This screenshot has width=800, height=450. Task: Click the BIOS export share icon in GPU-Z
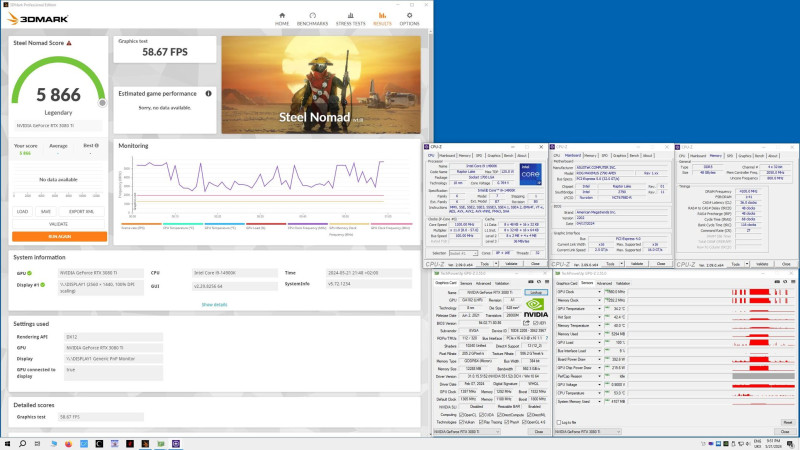[526, 323]
